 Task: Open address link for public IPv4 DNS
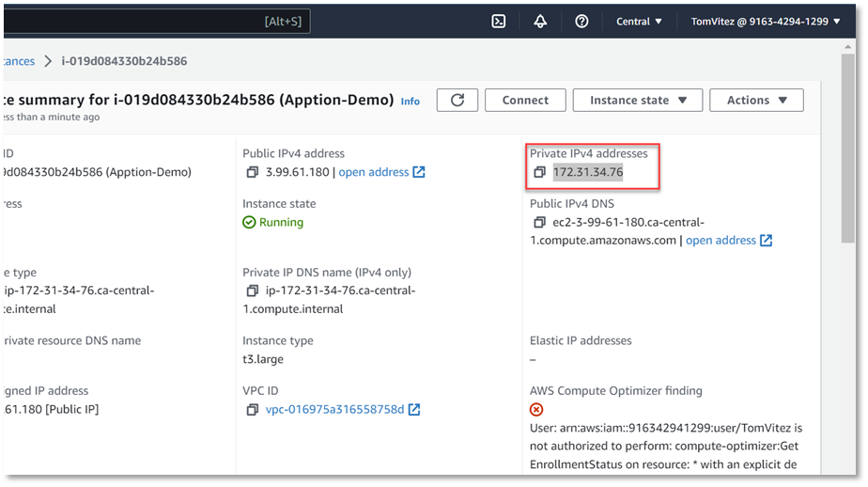(x=721, y=241)
